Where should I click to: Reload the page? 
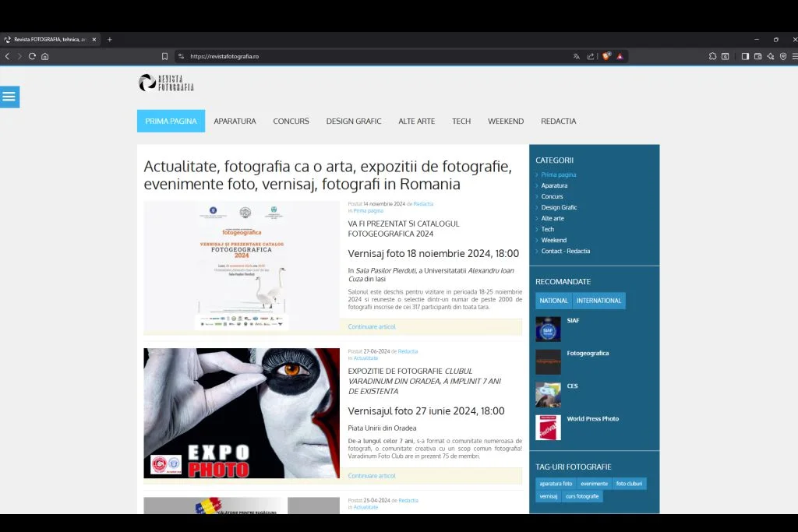[x=32, y=56]
